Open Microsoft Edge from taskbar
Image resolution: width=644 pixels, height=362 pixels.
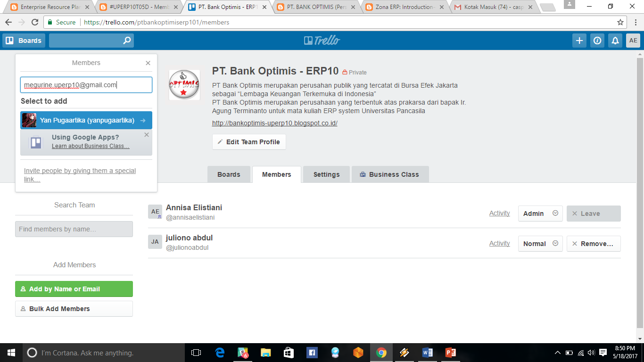(220, 353)
